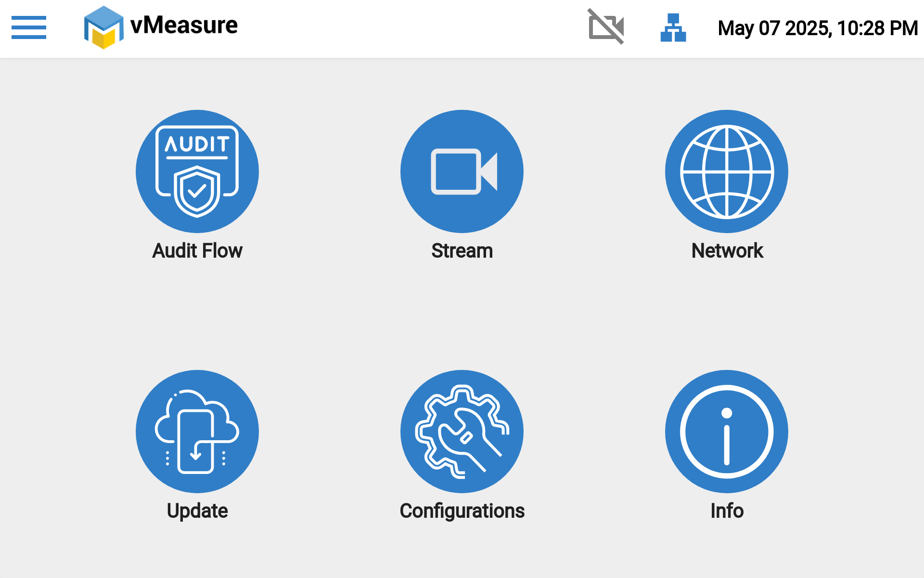Click the camera disabled status icon
The image size is (924, 578).
pos(606,27)
